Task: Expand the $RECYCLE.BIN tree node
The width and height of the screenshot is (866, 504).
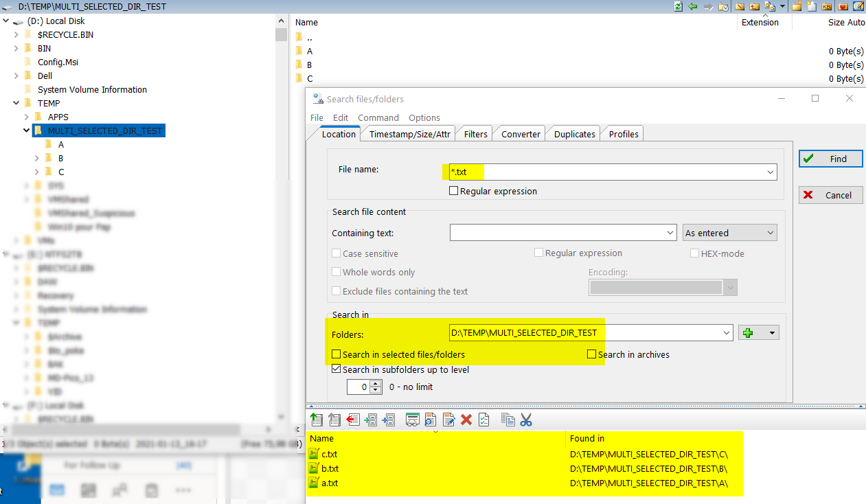Action: [x=16, y=34]
